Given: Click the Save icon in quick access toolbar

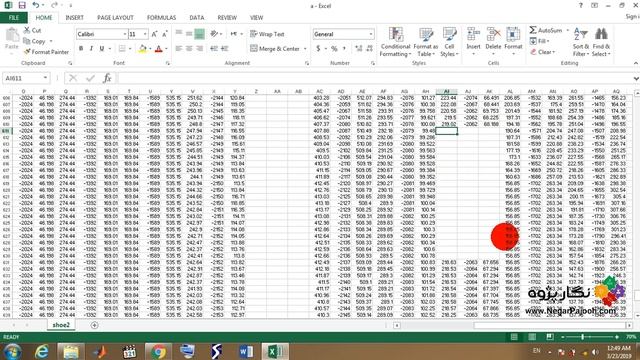Looking at the screenshot, I should click(x=22, y=5).
